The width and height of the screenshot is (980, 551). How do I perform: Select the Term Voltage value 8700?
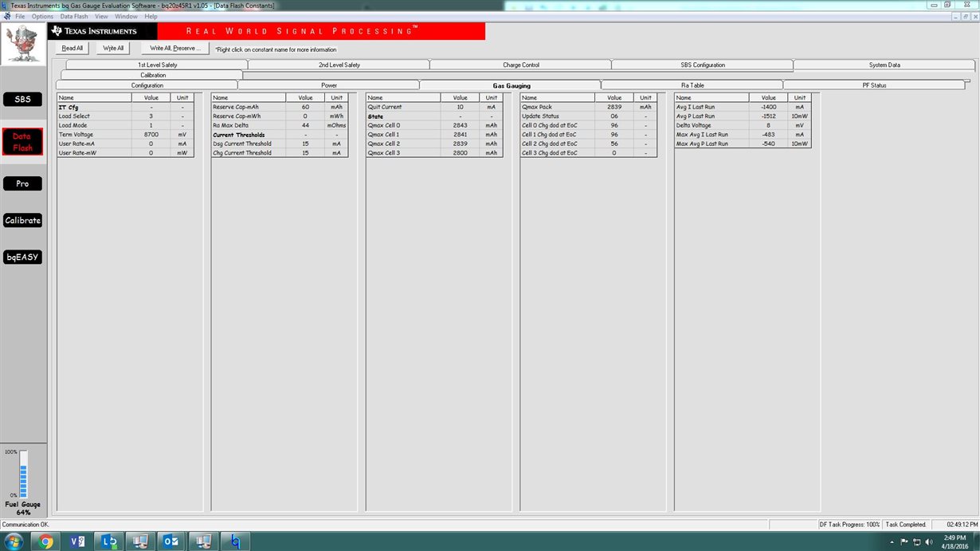[151, 135]
